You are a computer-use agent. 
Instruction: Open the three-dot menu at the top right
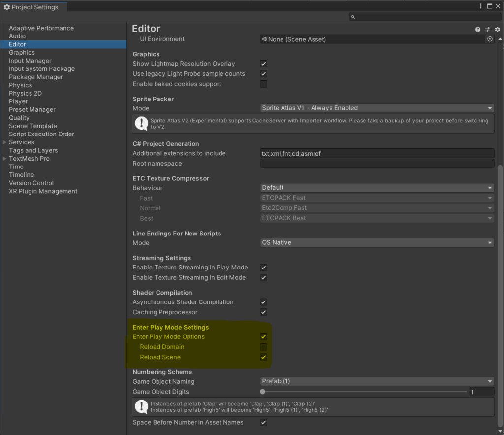click(x=480, y=6)
